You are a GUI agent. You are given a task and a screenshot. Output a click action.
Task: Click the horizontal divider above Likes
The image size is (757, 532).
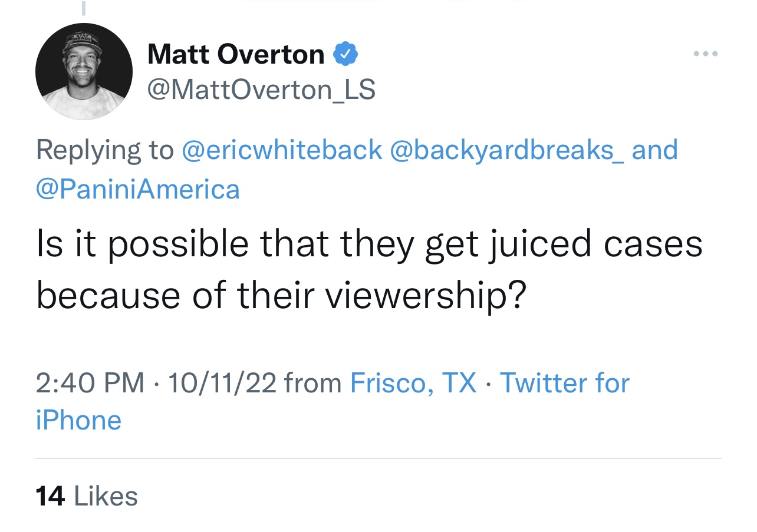point(378,458)
